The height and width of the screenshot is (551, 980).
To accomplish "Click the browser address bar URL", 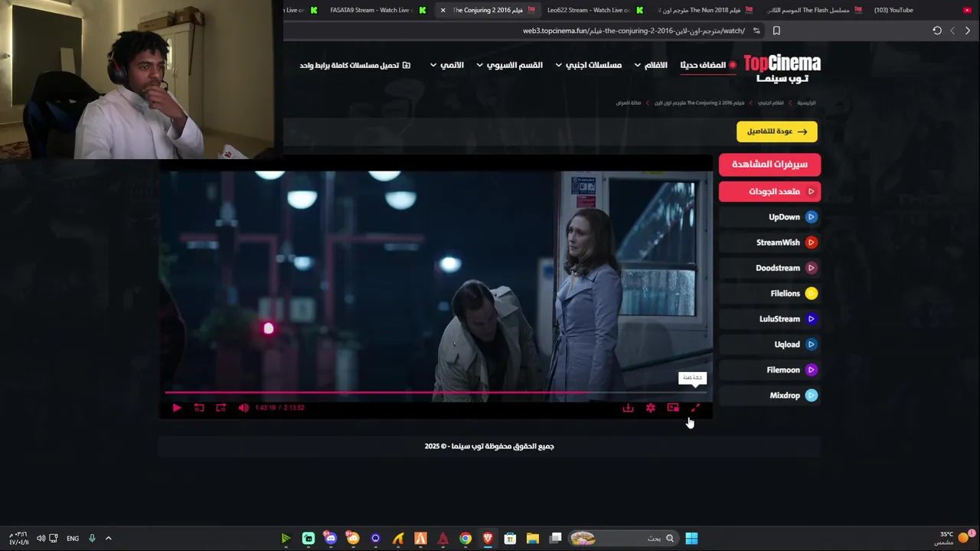I will 633,31.
